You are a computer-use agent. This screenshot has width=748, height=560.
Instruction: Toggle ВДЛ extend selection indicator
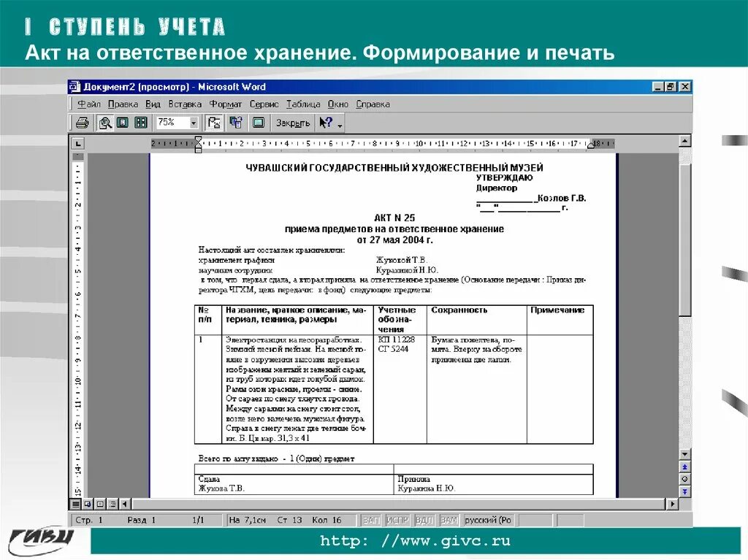(x=424, y=520)
